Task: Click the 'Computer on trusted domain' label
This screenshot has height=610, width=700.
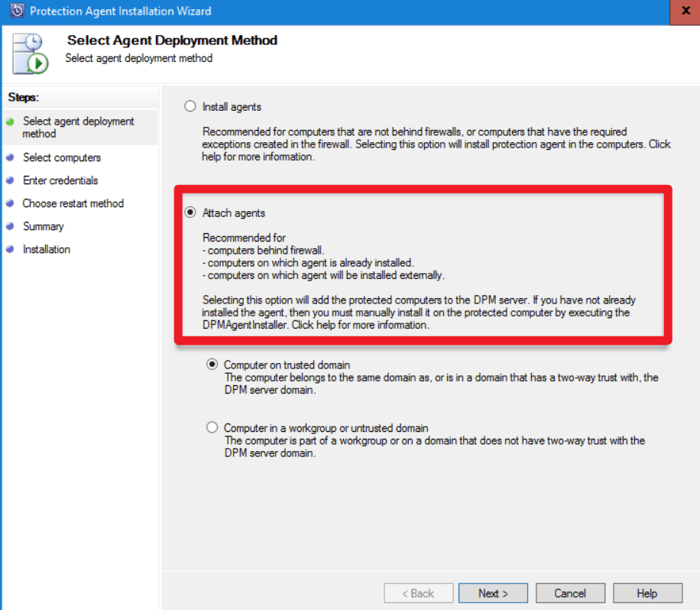Action: (287, 365)
